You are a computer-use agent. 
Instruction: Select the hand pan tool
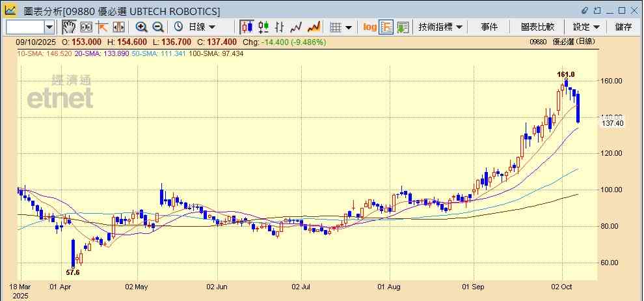coord(69,27)
